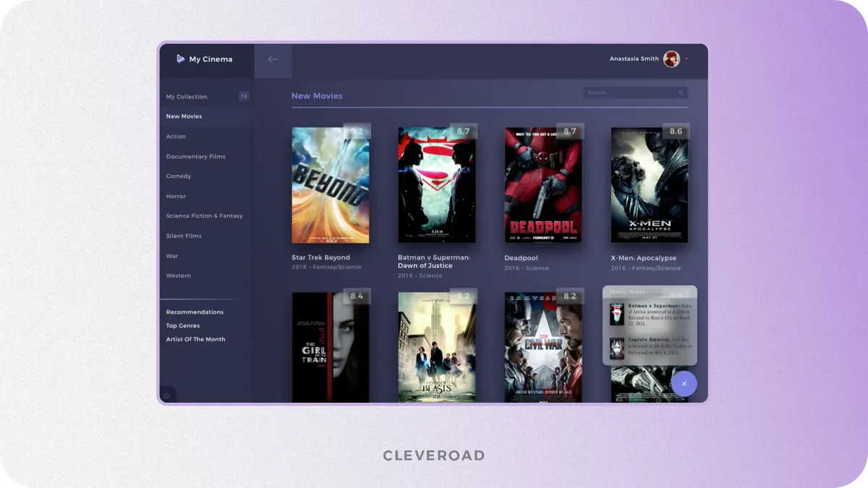The height and width of the screenshot is (488, 868).
Task: Go back using the left arrow button
Action: [x=273, y=59]
